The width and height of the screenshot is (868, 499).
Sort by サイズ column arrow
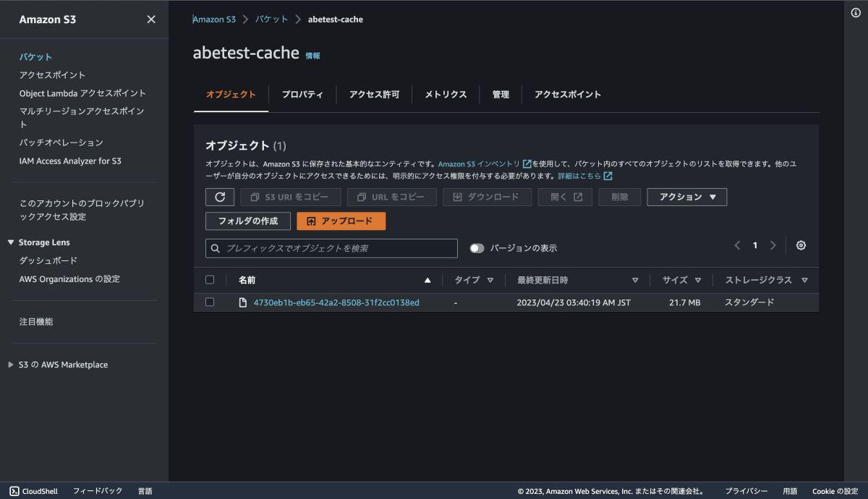click(x=698, y=280)
